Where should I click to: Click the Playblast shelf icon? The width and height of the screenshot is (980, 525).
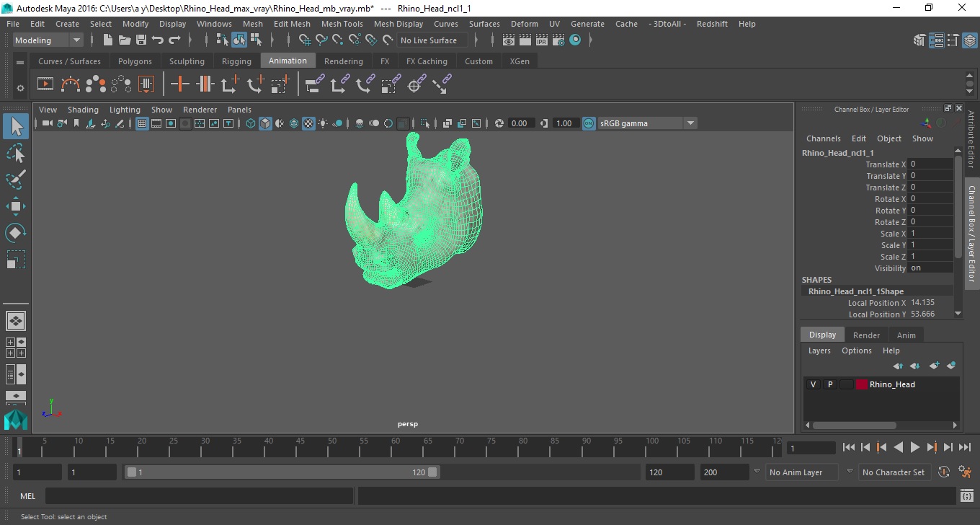45,84
